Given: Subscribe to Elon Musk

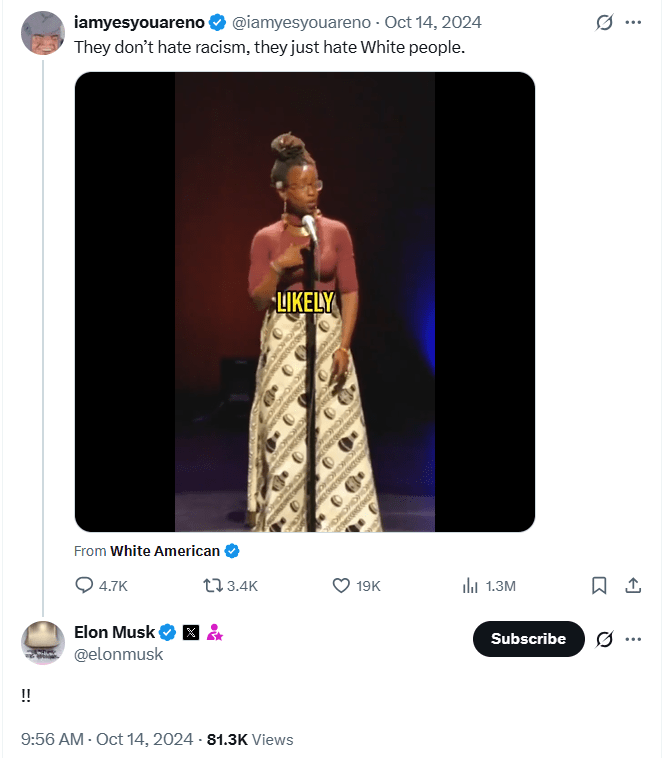Looking at the screenshot, I should pos(528,639).
